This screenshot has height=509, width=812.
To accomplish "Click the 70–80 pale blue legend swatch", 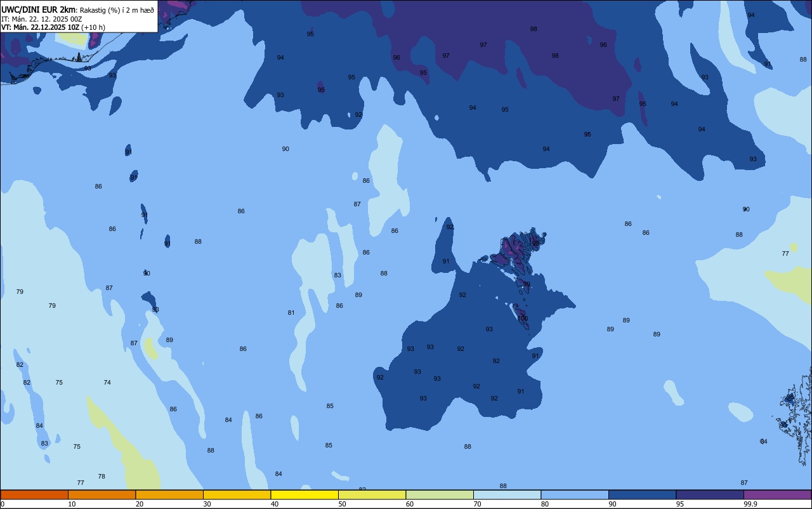I will [507, 494].
